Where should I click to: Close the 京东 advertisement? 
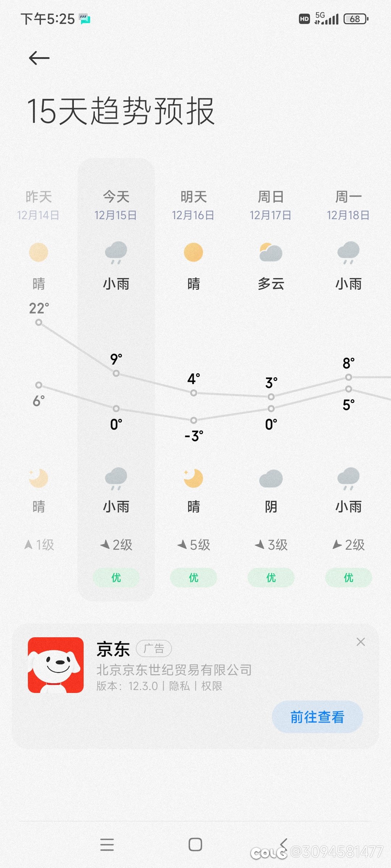coord(361,642)
